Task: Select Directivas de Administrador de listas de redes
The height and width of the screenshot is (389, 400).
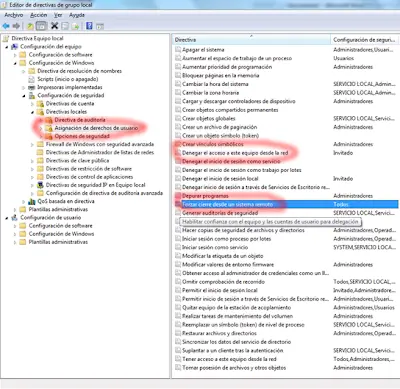Action: click(x=100, y=152)
